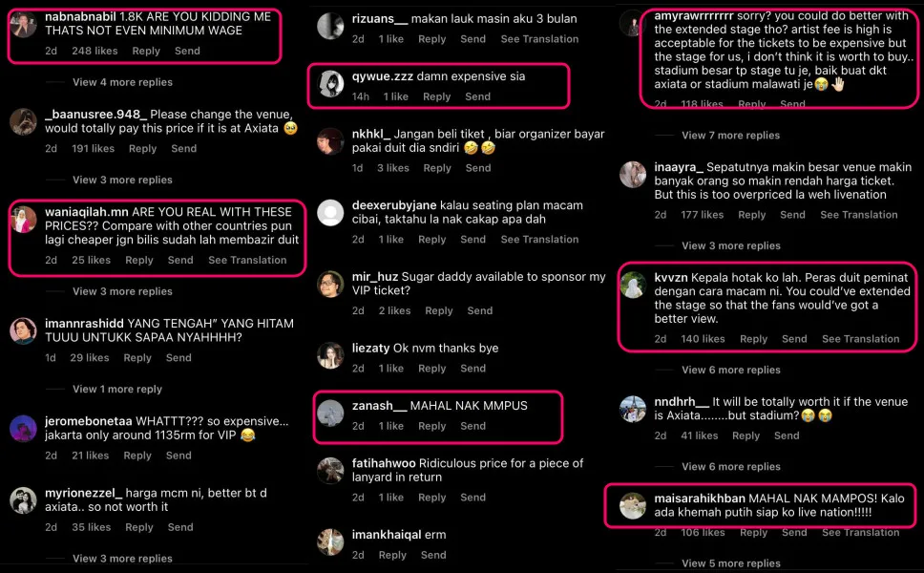
Task: Open mir_huz's avatar
Action: click(330, 284)
